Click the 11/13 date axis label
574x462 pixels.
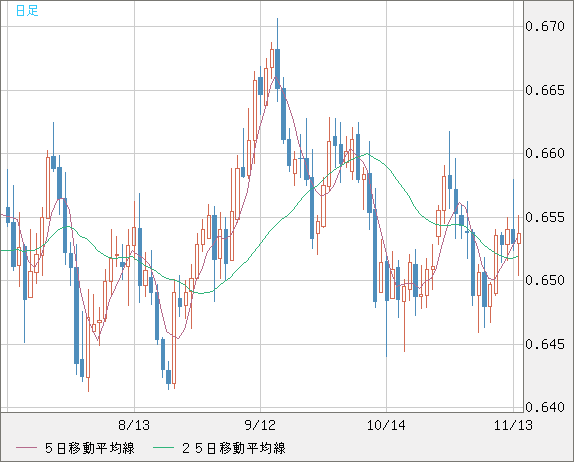tap(513, 425)
